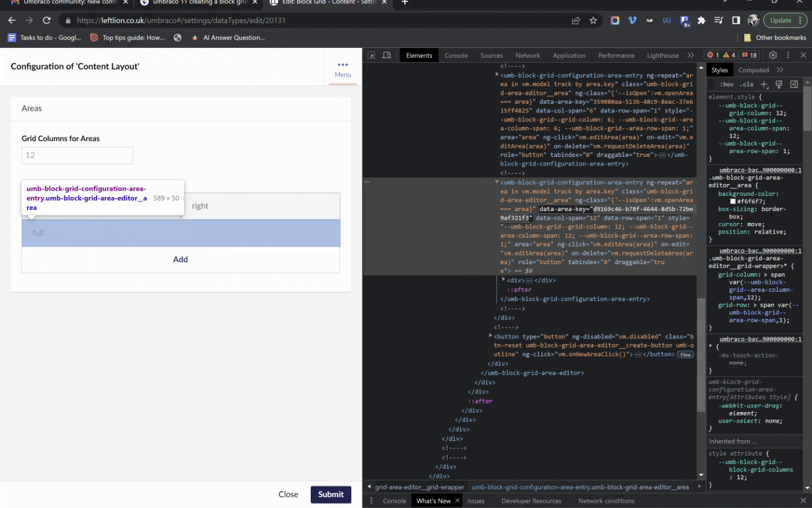Screen dimensions: 812x508
Task: Switch to the Console tab in DevTools
Action: pos(456,55)
